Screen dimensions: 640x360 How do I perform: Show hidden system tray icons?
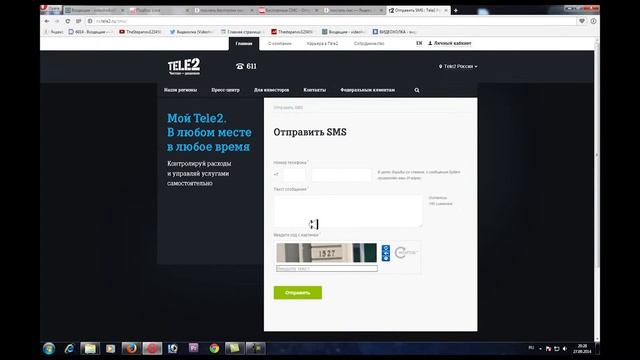click(x=540, y=349)
